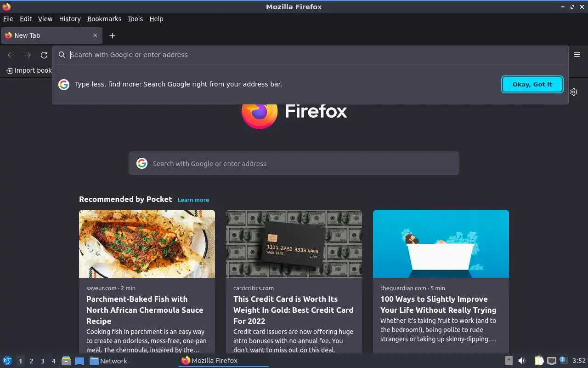Viewport: 588px width, 368px height.
Task: Open the bathtub illustration article thumbnail
Action: (441, 244)
